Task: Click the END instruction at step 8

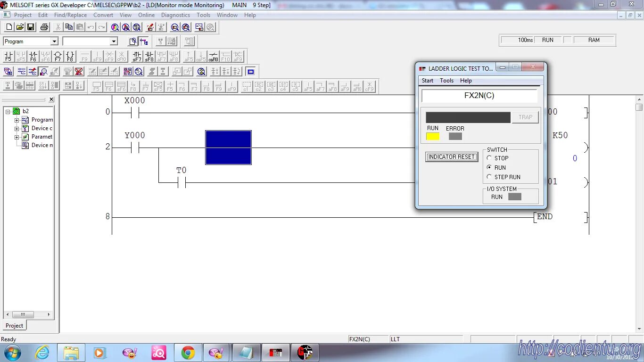Action: click(545, 217)
